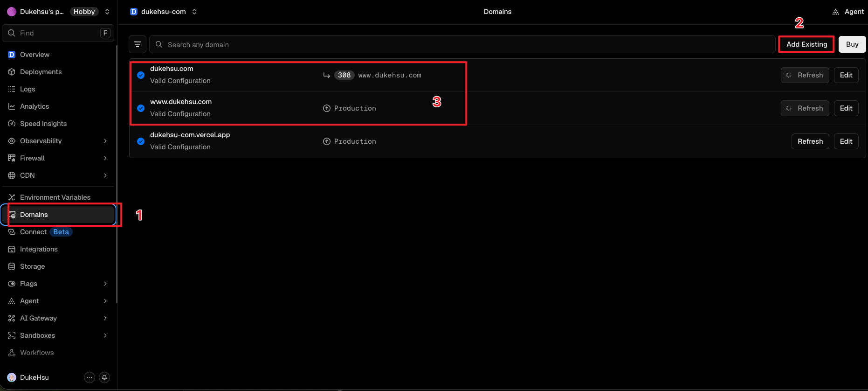Image resolution: width=868 pixels, height=391 pixels.
Task: Open the project switcher beside dukehsu-com
Action: click(x=194, y=12)
